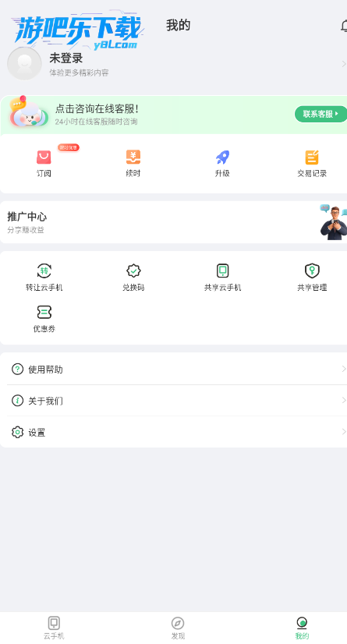Open 设置 settings row chevron
347x644 pixels.
click(x=344, y=431)
